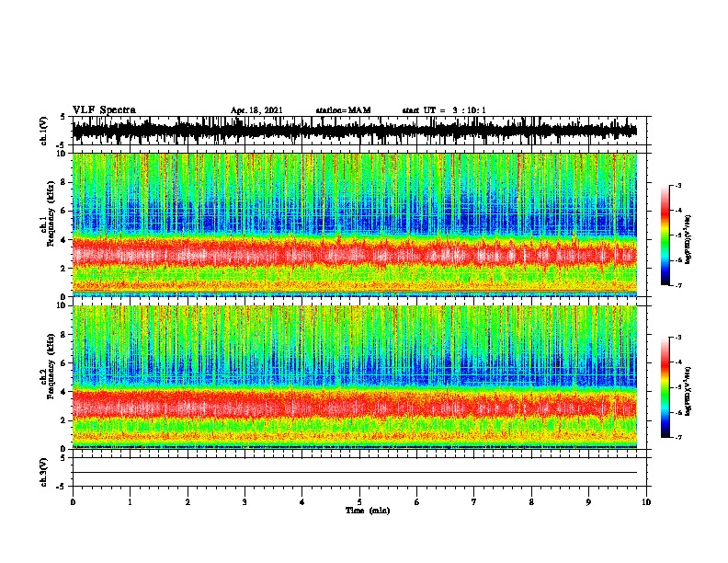Image resolution: width=728 pixels, height=563 pixels.
Task: Click time axis tick label "1"
Action: click(x=130, y=502)
